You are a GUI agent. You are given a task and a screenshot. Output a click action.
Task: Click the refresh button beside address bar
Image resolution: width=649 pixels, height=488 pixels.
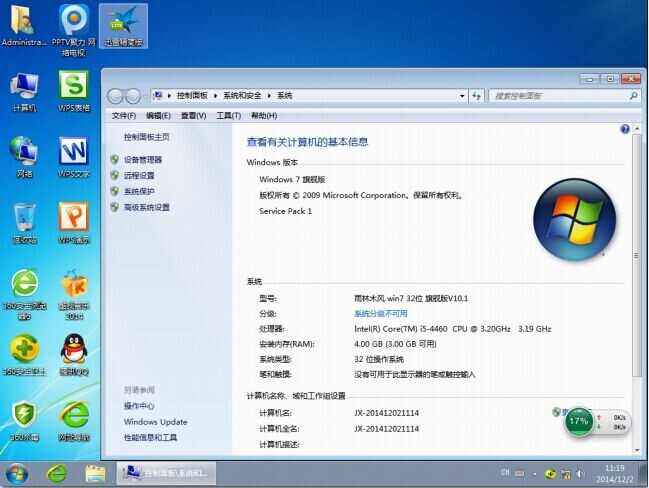pos(476,96)
